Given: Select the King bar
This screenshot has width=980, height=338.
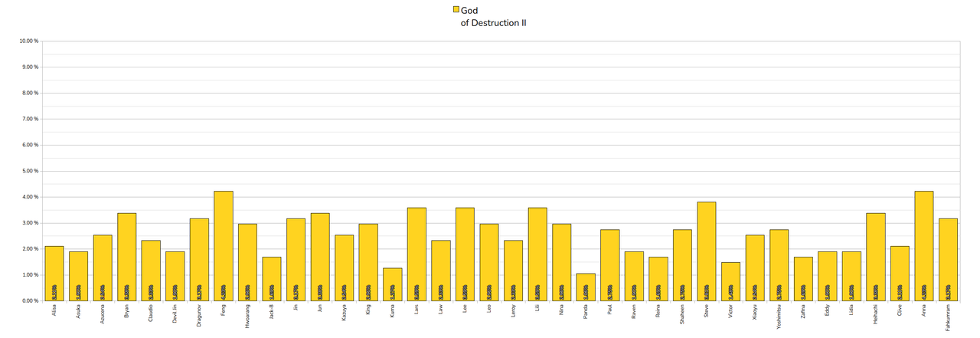Looking at the screenshot, I should [x=368, y=262].
